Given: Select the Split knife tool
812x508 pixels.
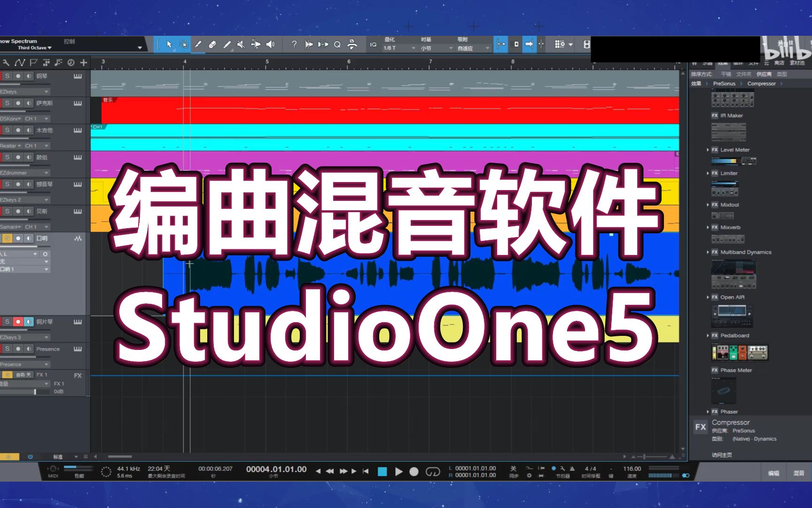Looking at the screenshot, I should click(198, 44).
